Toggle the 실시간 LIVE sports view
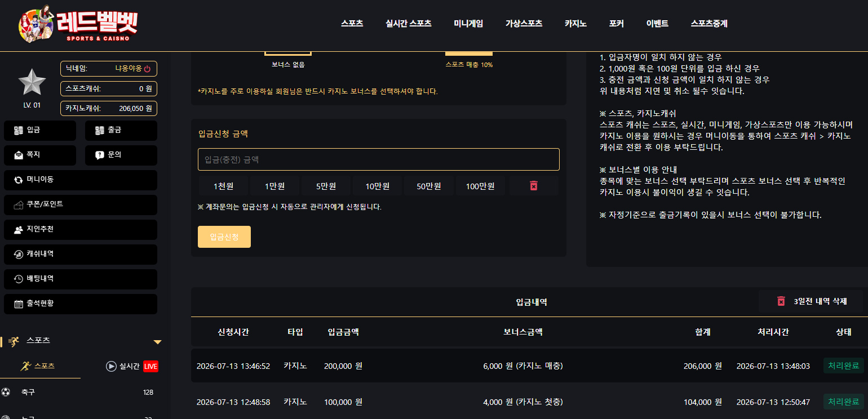The width and height of the screenshot is (868, 419). (x=132, y=367)
